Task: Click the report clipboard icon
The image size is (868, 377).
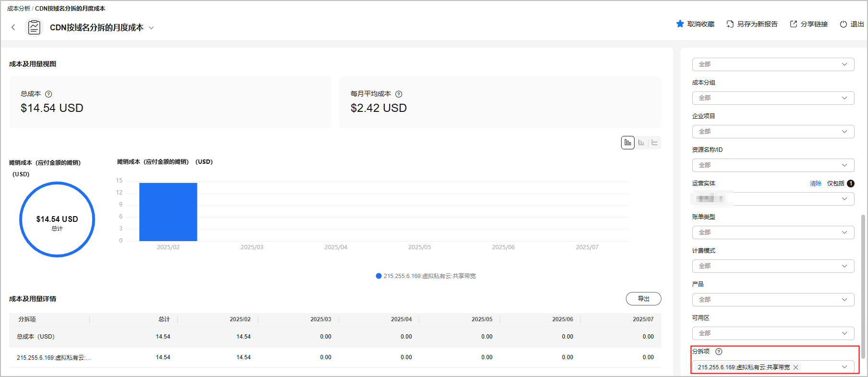Action: tap(34, 27)
